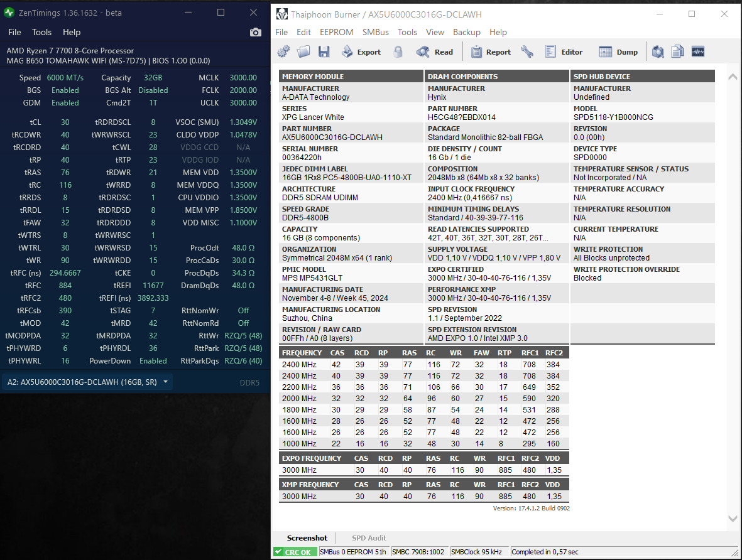Viewport: 742px width, 560px height.
Task: Click the DRAM COMPONENTS section header
Action: [496, 76]
